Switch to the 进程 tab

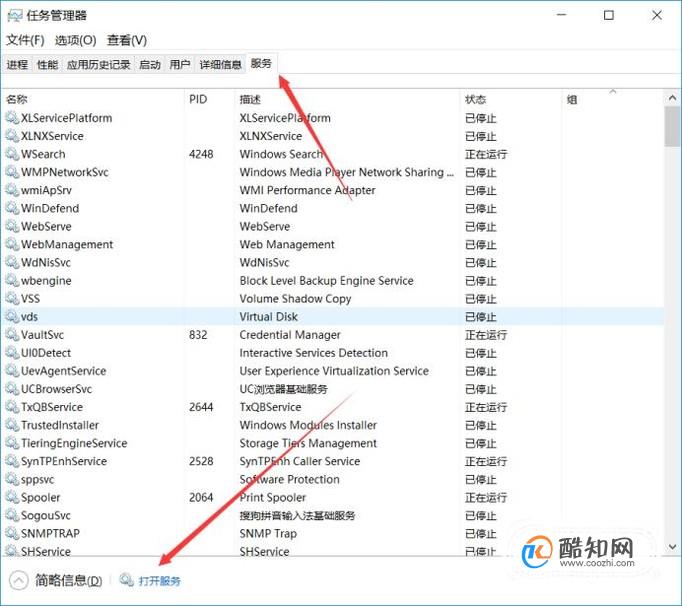(17, 65)
